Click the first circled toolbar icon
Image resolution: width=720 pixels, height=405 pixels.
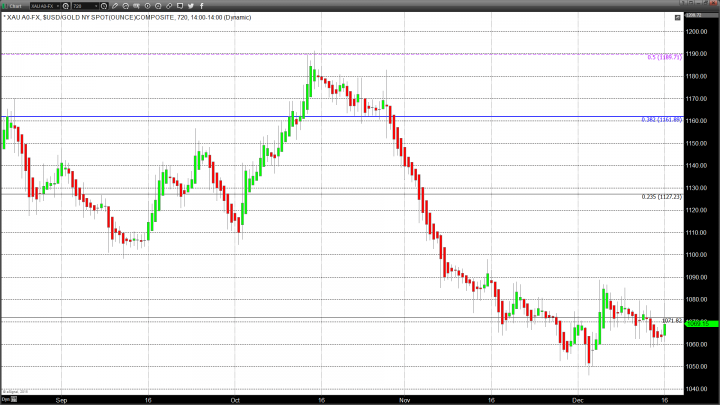point(147,6)
